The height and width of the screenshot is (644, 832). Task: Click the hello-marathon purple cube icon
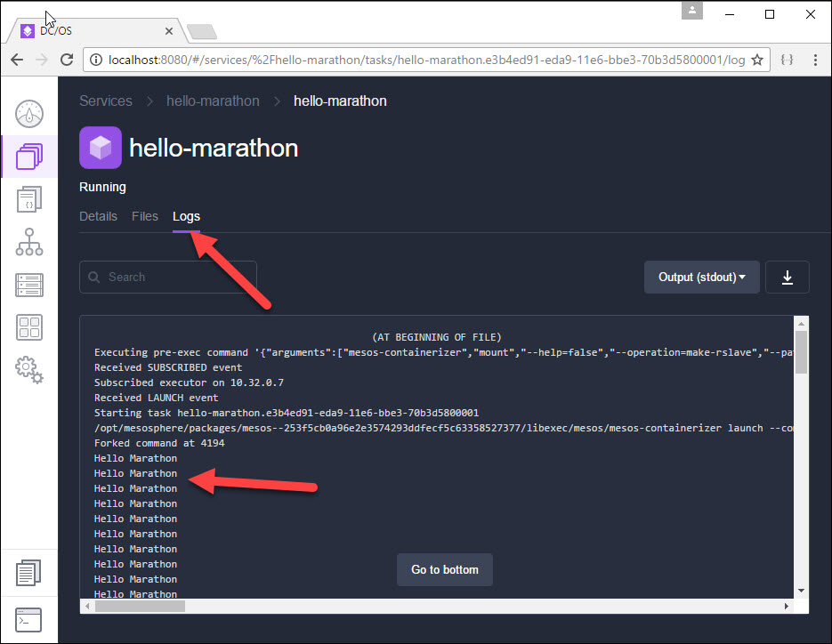[101, 148]
